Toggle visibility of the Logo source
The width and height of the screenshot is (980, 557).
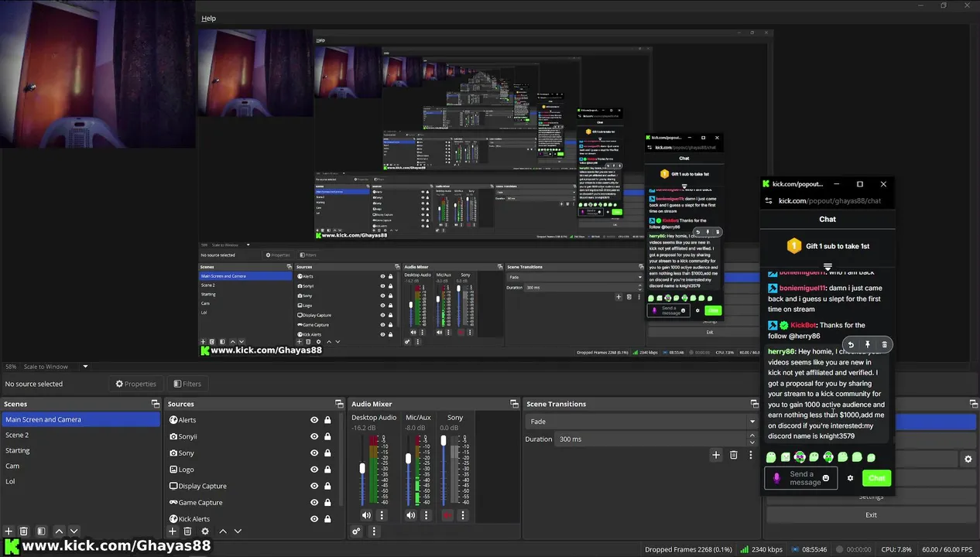tap(314, 470)
